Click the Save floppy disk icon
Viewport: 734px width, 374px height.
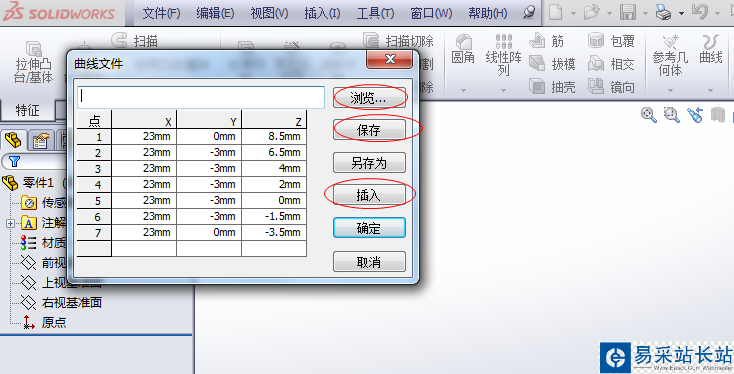(x=628, y=12)
